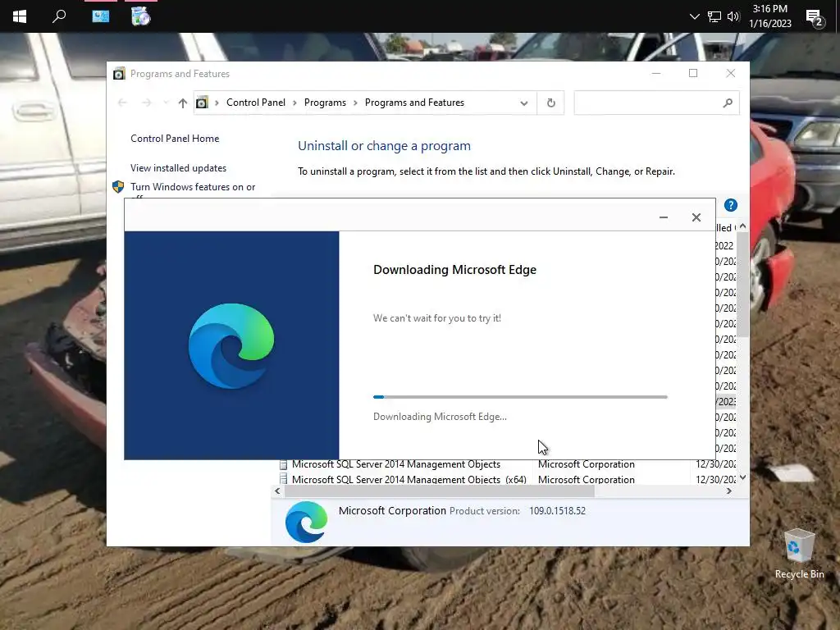The image size is (840, 630).
Task: Expand chevron after Control Panel breadcrumb
Action: click(294, 103)
